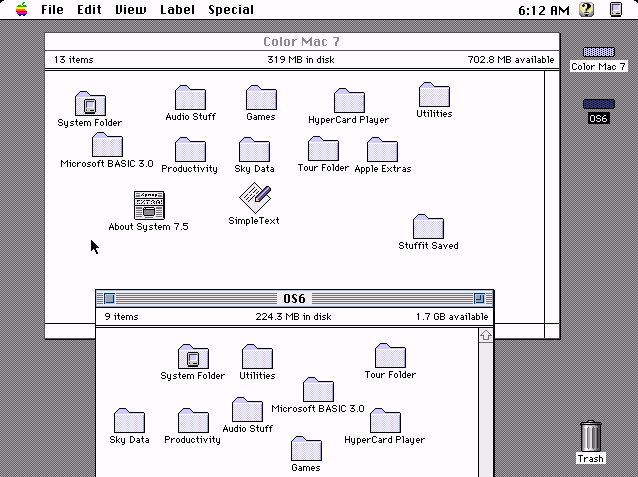Click the OS6 window close box
Image resolution: width=638 pixels, height=477 pixels.
coord(109,299)
